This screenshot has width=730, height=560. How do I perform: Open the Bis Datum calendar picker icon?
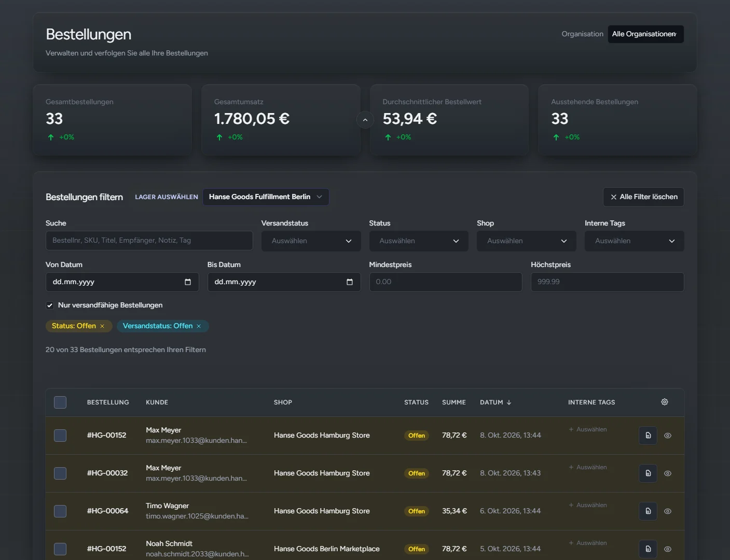350,282
